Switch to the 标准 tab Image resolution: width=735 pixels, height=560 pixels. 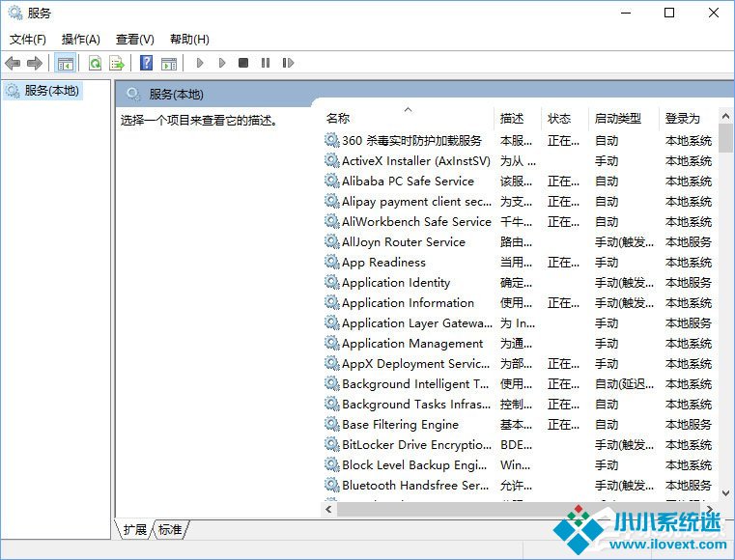point(170,529)
